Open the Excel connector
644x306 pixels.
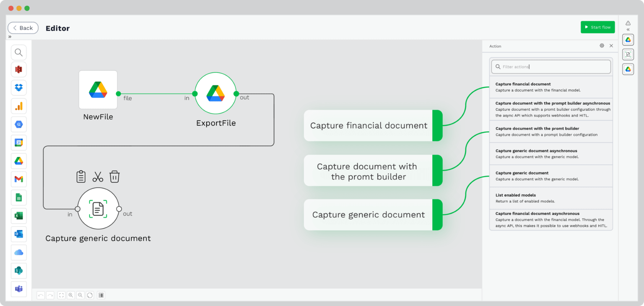(x=18, y=215)
